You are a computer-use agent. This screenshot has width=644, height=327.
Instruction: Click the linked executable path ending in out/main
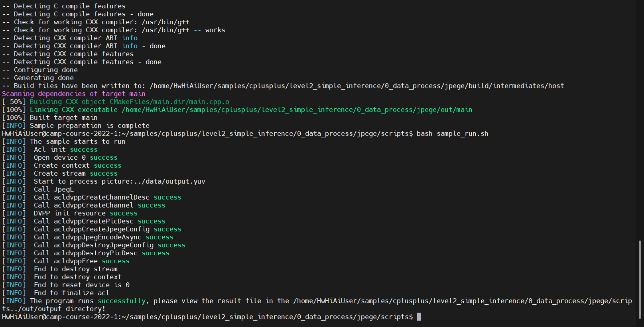(x=297, y=110)
